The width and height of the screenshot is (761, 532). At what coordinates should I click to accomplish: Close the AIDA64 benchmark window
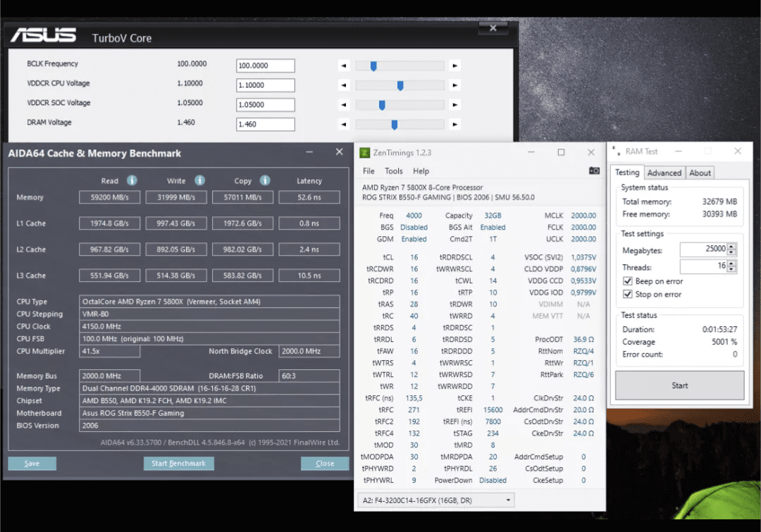339,152
